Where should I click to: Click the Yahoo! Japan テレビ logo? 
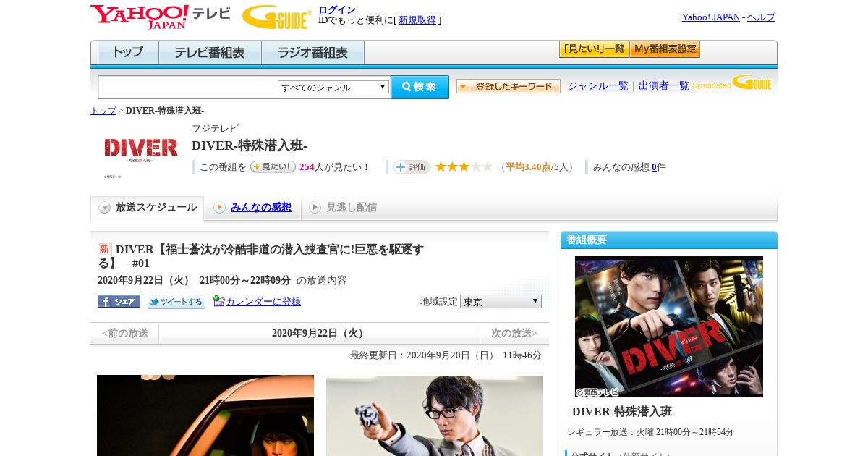[161, 17]
